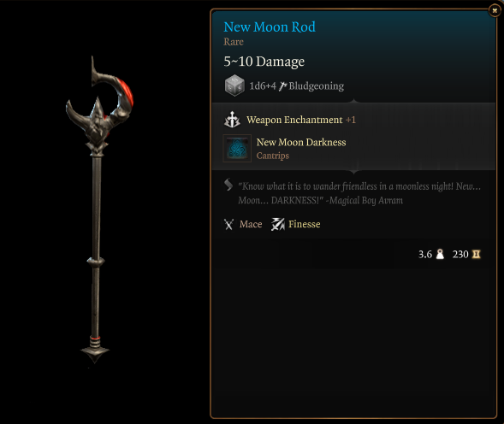Screen dimensions: 504x424
Task: Click the Weapon Enchantment sword icon
Action: tap(232, 120)
